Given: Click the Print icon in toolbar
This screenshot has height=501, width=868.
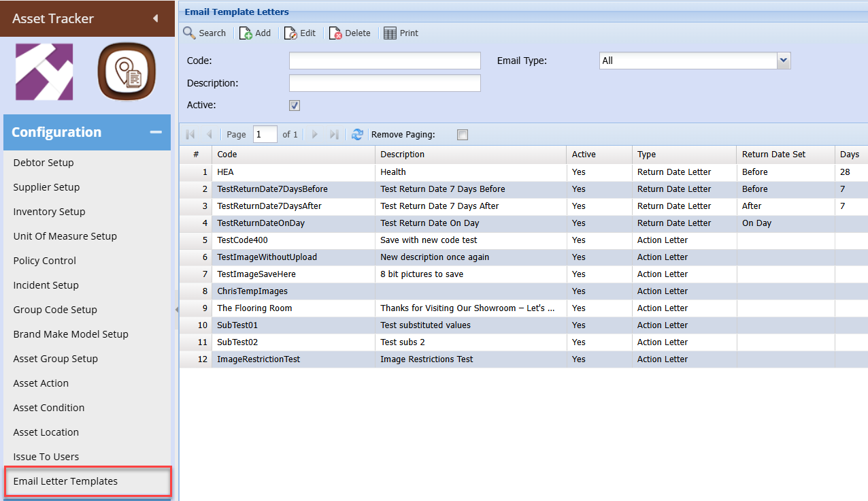Looking at the screenshot, I should [x=390, y=33].
